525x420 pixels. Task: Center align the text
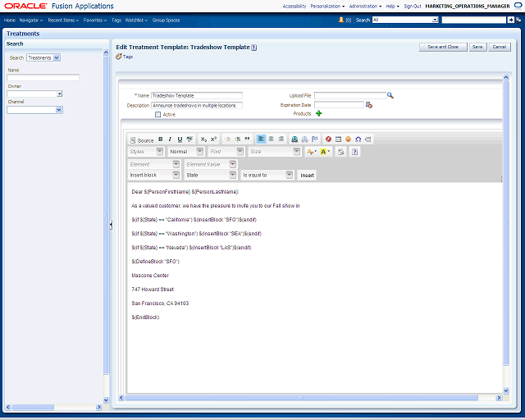click(272, 139)
